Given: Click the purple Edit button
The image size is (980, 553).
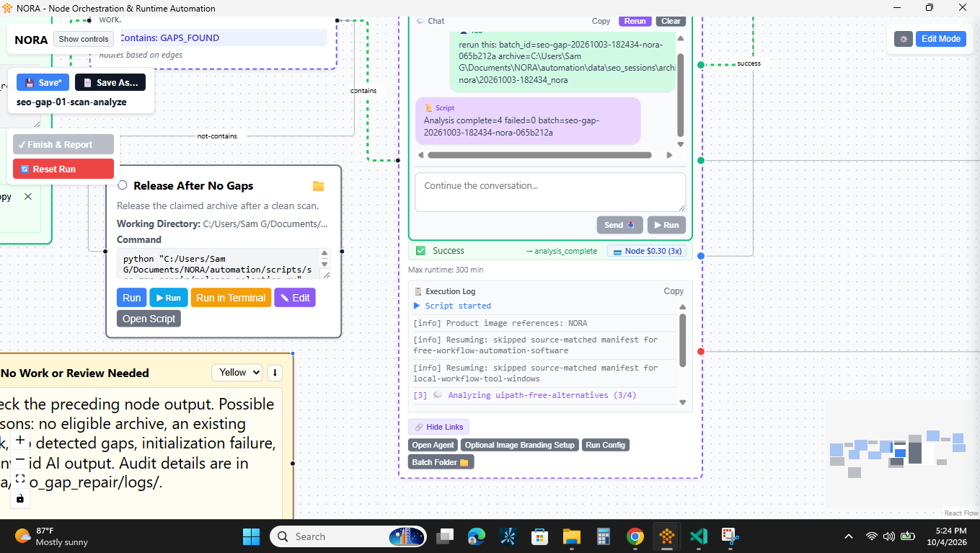Looking at the screenshot, I should [295, 298].
